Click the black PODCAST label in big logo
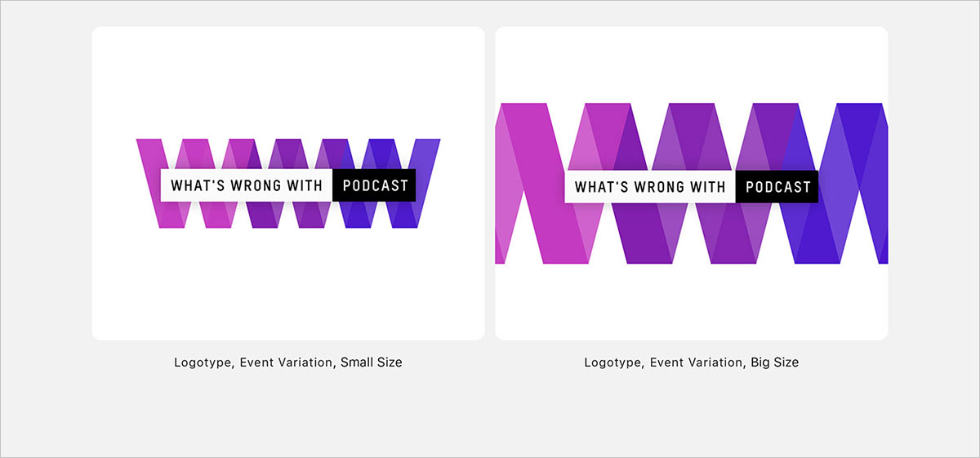980x458 pixels. click(778, 187)
